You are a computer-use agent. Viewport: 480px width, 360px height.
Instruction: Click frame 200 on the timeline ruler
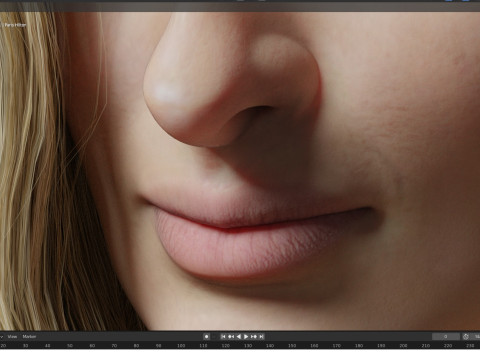(x=403, y=346)
